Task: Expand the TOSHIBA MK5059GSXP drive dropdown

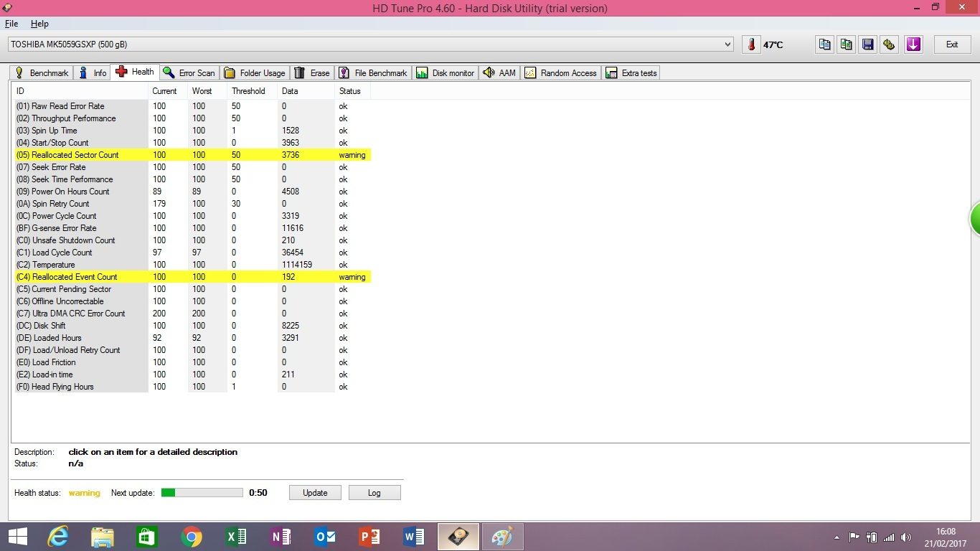Action: [x=729, y=44]
